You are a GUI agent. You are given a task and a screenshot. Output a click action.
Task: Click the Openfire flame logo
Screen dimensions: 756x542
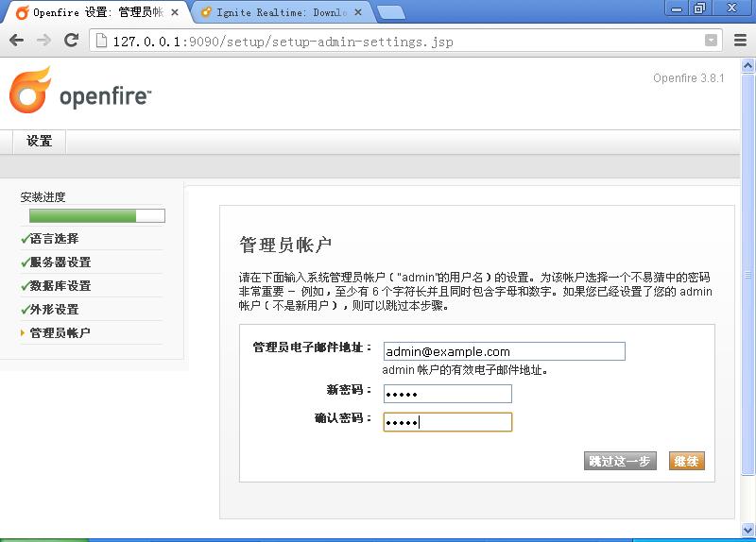(30, 90)
